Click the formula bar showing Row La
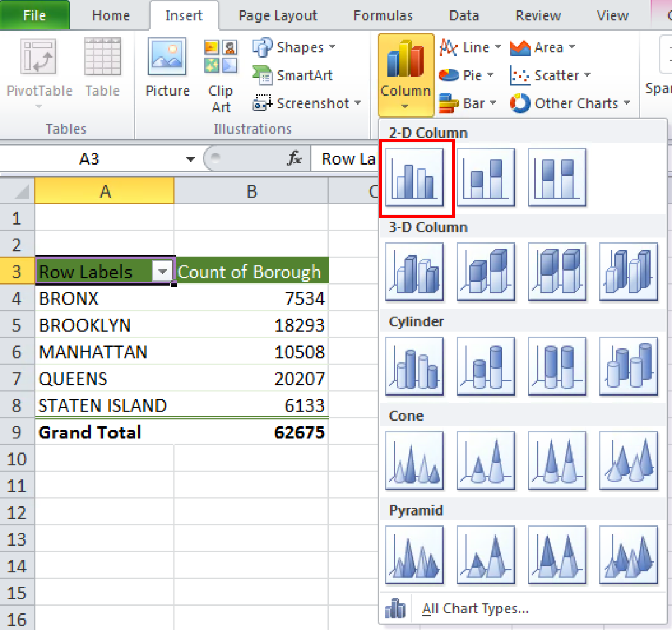The width and height of the screenshot is (672, 630). pyautogui.click(x=344, y=159)
